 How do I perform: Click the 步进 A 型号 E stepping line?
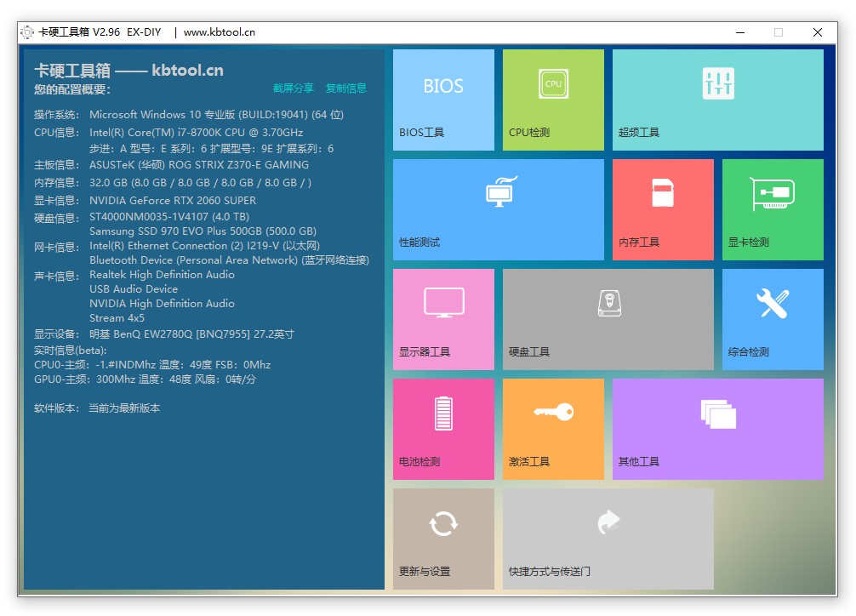click(211, 149)
